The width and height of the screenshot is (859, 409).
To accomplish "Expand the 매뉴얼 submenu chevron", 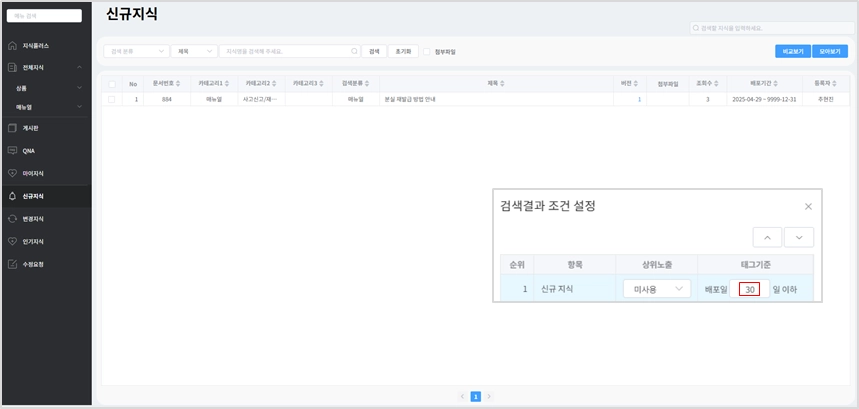I will click(79, 107).
